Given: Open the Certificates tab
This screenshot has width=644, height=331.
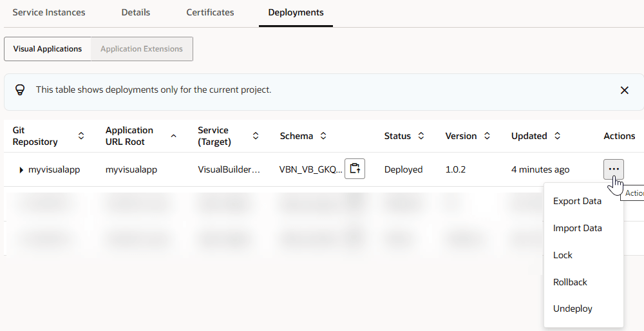Looking at the screenshot, I should [210, 12].
